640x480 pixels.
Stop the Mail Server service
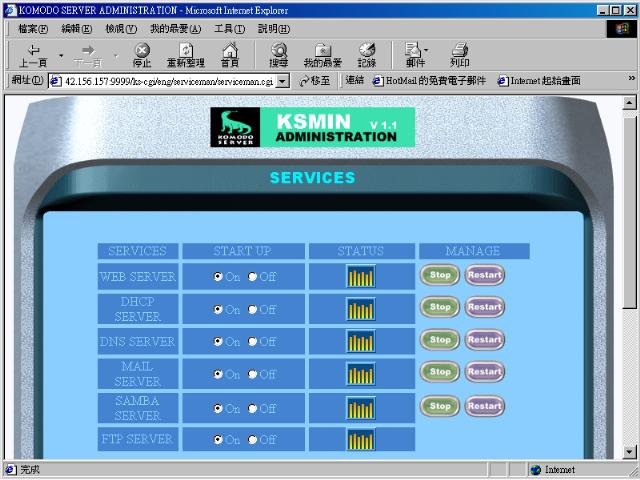439,372
